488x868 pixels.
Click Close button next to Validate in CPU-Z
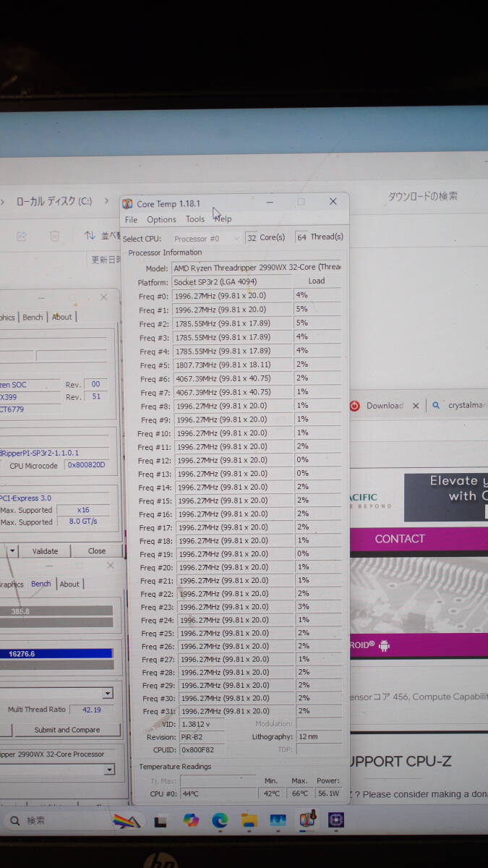coord(96,551)
